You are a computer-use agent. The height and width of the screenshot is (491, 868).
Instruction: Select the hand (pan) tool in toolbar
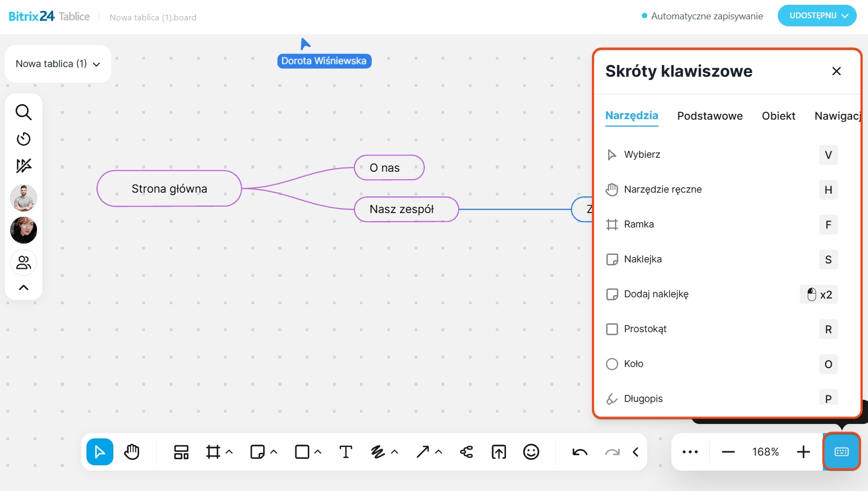pos(132,452)
